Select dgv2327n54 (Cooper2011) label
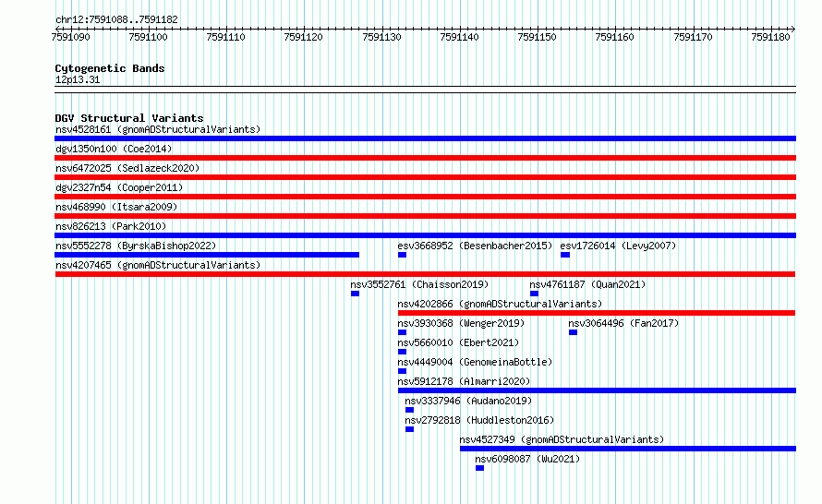This screenshot has height=504, width=822. tap(119, 187)
